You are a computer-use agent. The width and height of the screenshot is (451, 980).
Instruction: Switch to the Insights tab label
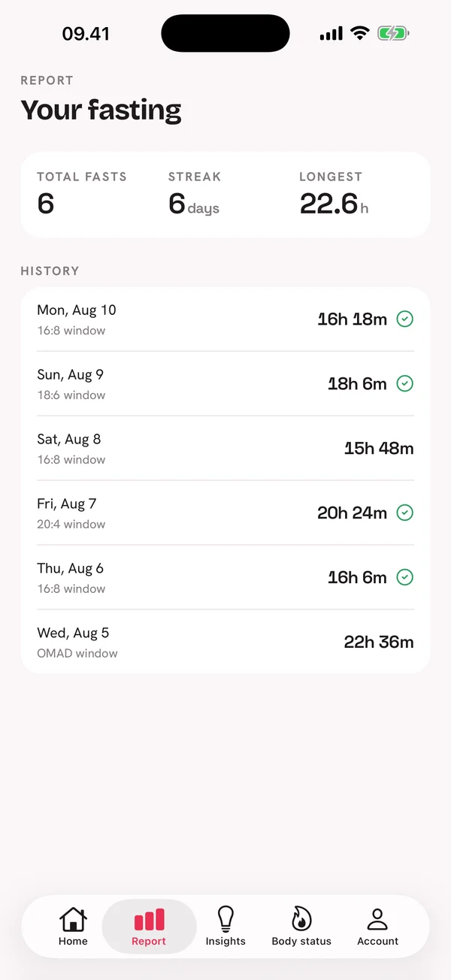pyautogui.click(x=225, y=941)
